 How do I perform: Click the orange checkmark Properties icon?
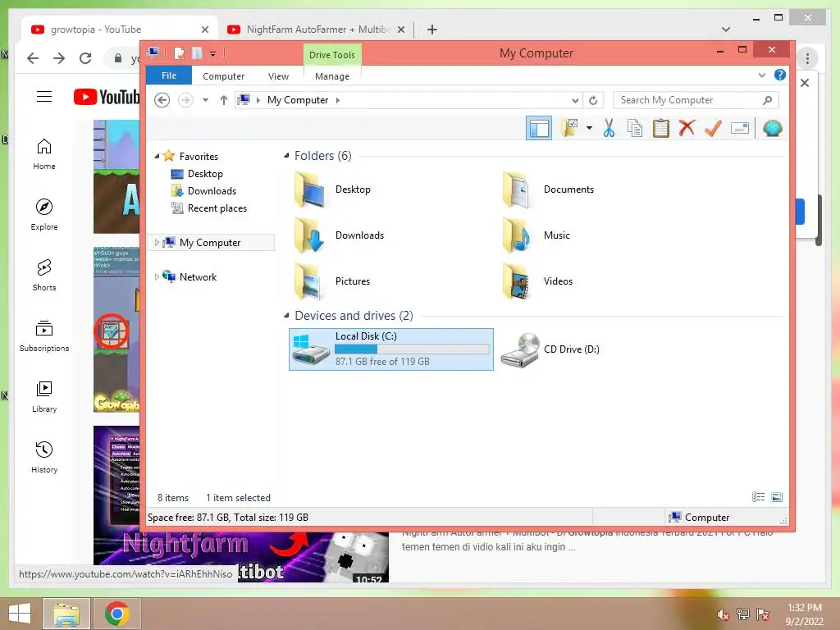tap(713, 129)
